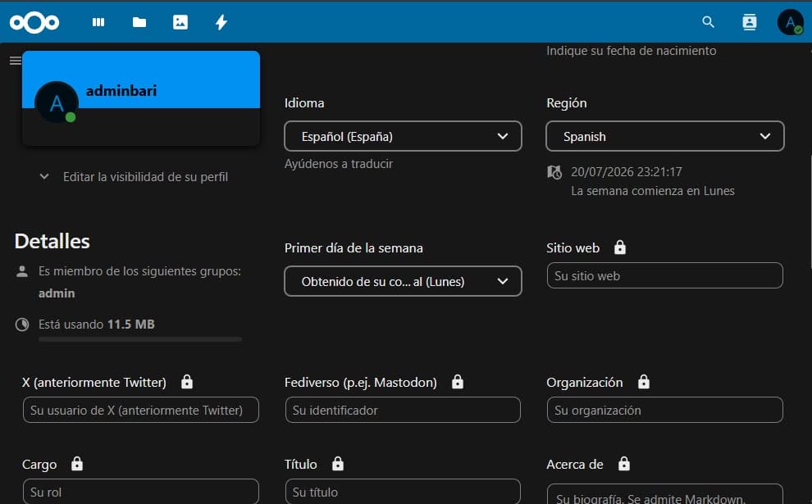The image size is (812, 504).
Task: Click the locale clock icon near date
Action: click(554, 172)
